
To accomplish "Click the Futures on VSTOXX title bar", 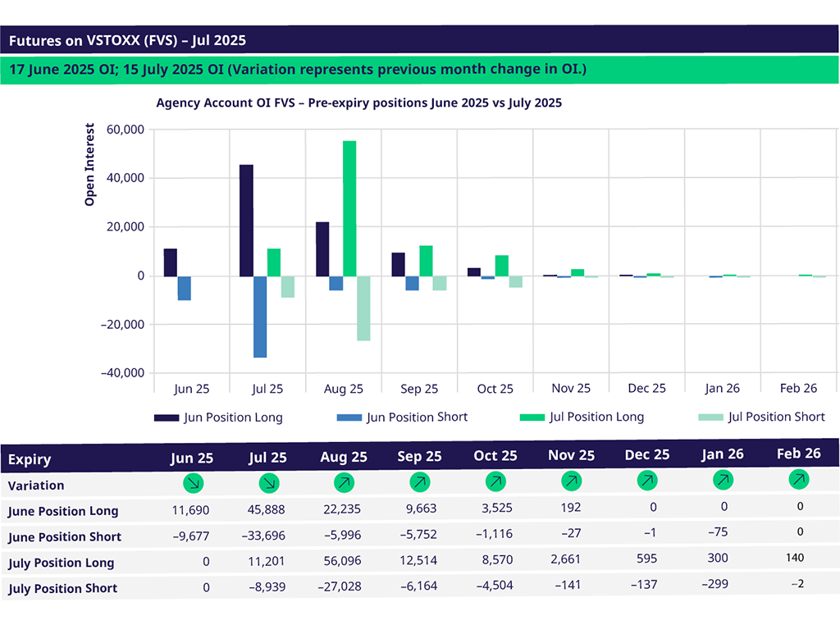I will coord(419,39).
